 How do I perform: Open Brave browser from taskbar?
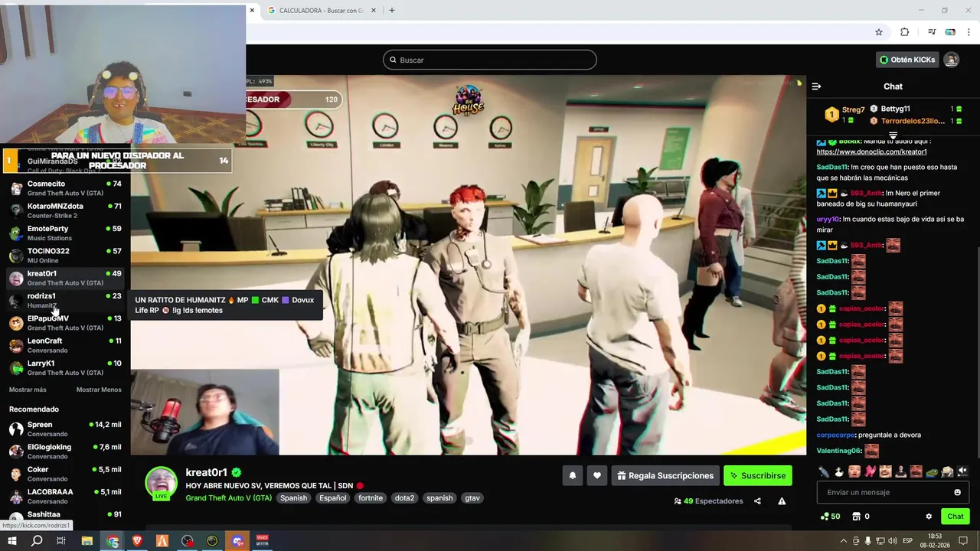coord(137,541)
